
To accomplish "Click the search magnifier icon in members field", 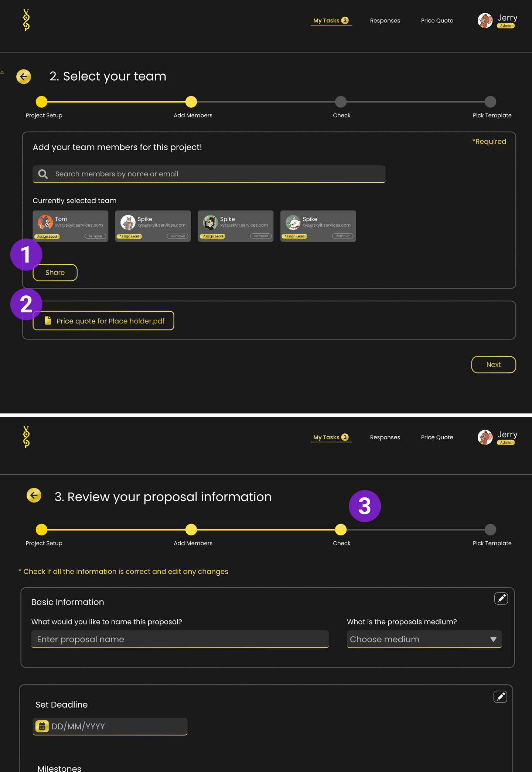I will click(43, 174).
